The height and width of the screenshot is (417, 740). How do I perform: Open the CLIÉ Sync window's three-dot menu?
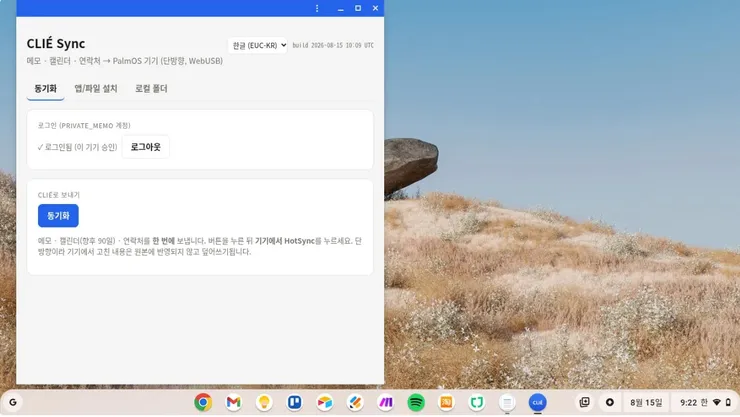click(317, 8)
